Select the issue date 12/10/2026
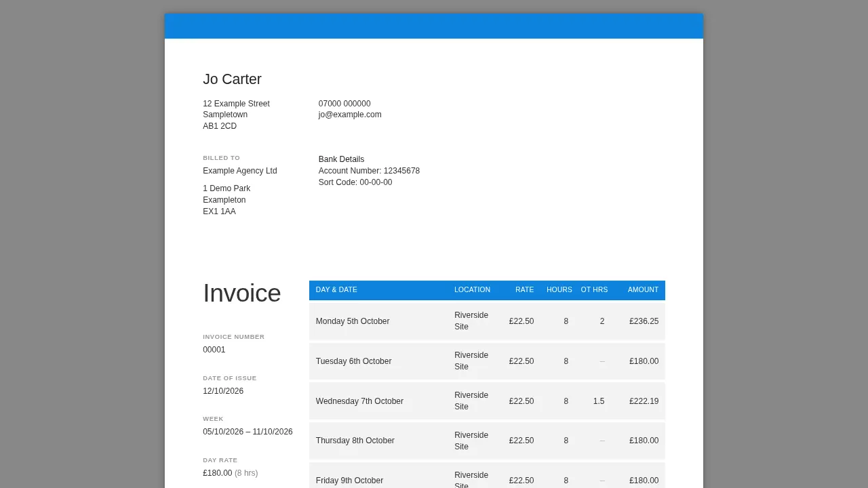This screenshot has height=488, width=868. pyautogui.click(x=223, y=391)
